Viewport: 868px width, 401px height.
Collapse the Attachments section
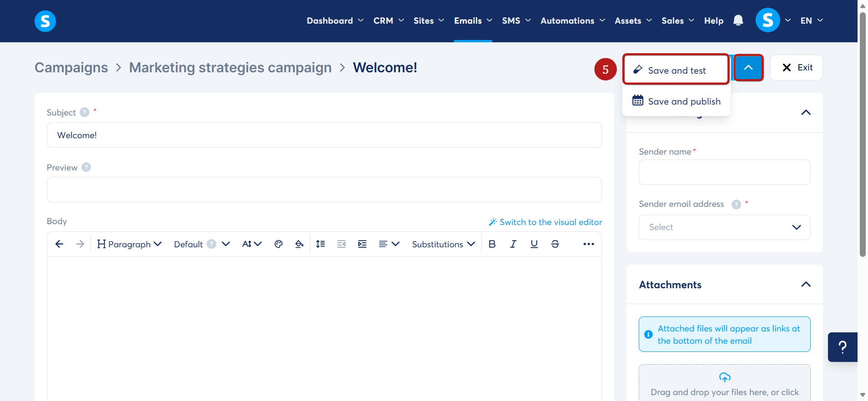click(806, 285)
